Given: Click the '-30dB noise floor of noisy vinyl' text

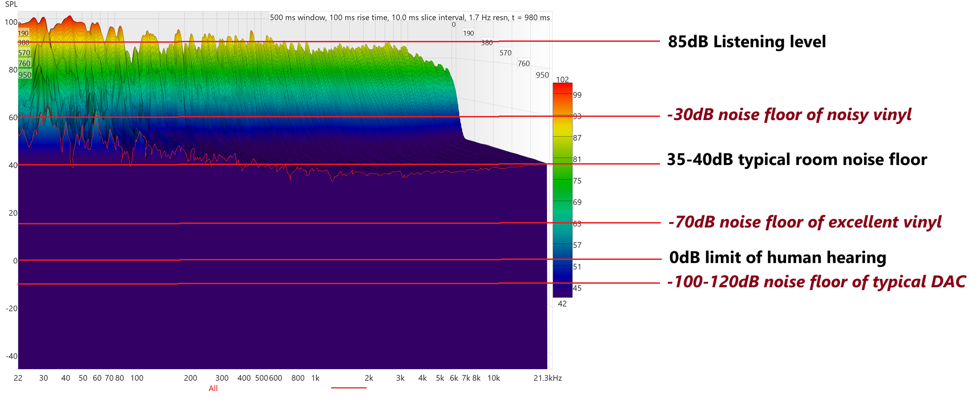Looking at the screenshot, I should point(789,115).
